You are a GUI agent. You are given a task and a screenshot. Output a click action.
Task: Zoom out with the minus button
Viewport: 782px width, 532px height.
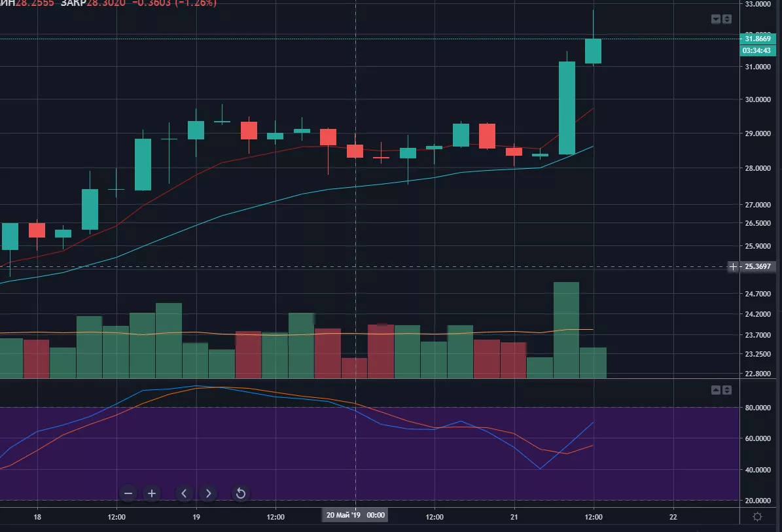pyautogui.click(x=128, y=493)
